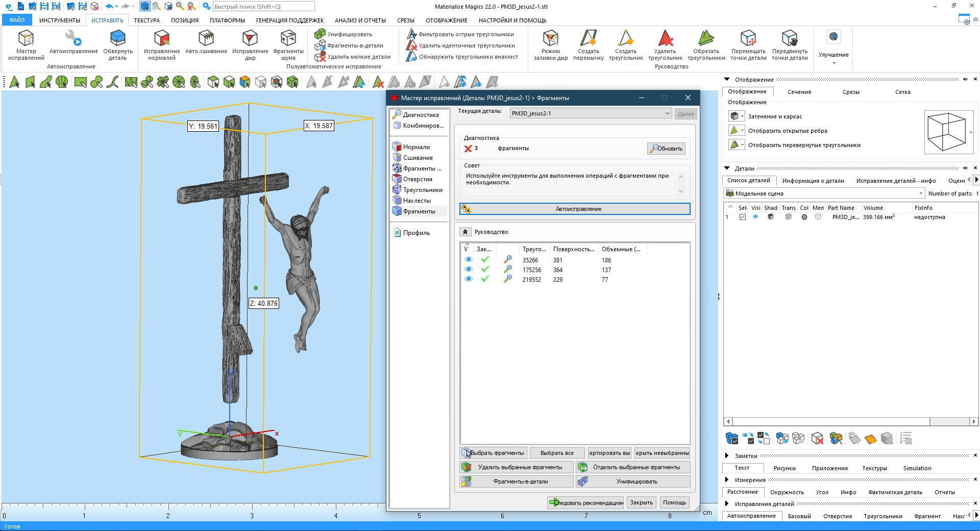The image size is (980, 531).
Task: Select the Исправление дыр ribbon tool
Action: 250,45
